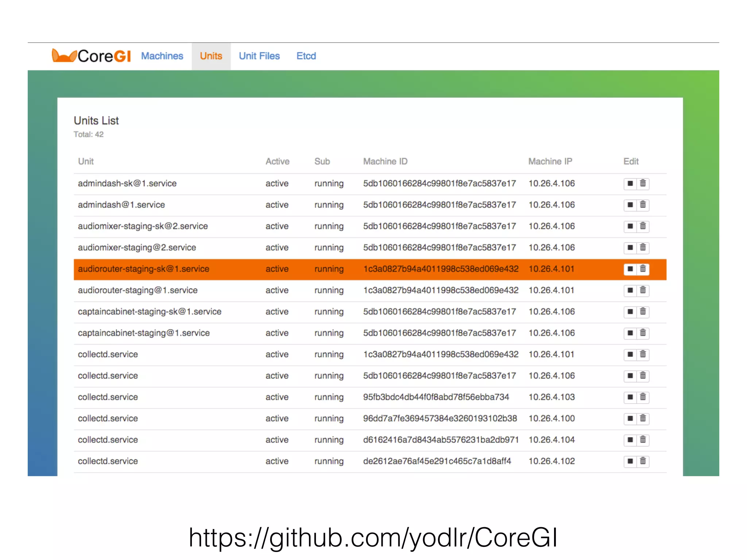This screenshot has height=560, width=747.
Task: Click machine ID d6162416a7d8434ab5576231ba2db971
Action: tap(441, 440)
